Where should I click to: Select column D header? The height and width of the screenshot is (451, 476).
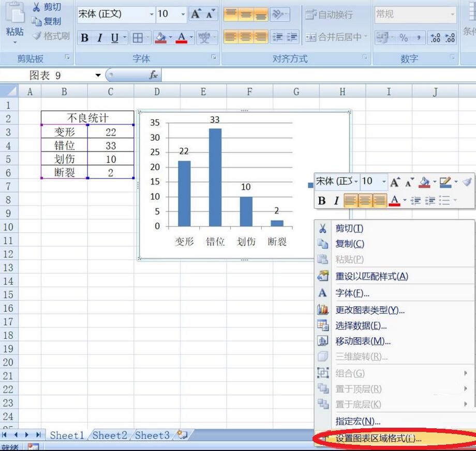[x=157, y=92]
